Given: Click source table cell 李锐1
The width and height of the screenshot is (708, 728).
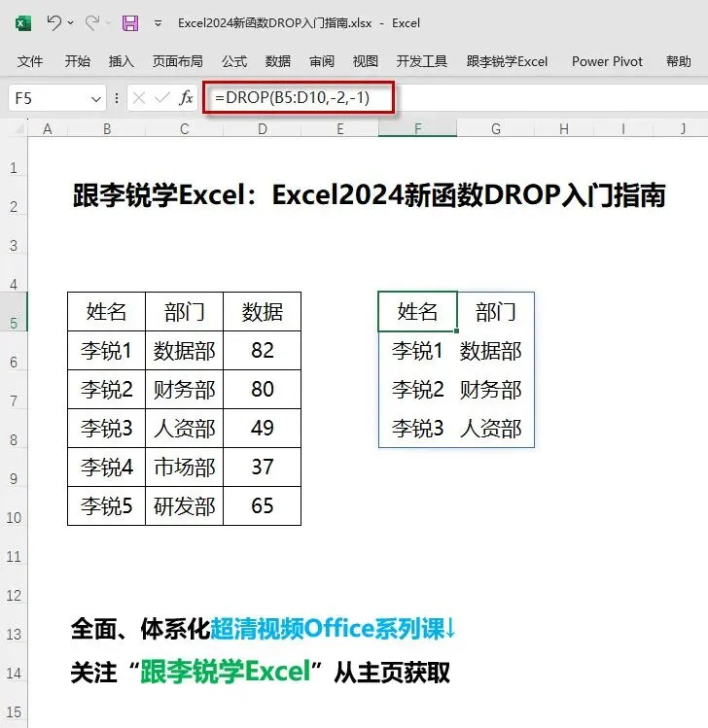Looking at the screenshot, I should click(106, 351).
